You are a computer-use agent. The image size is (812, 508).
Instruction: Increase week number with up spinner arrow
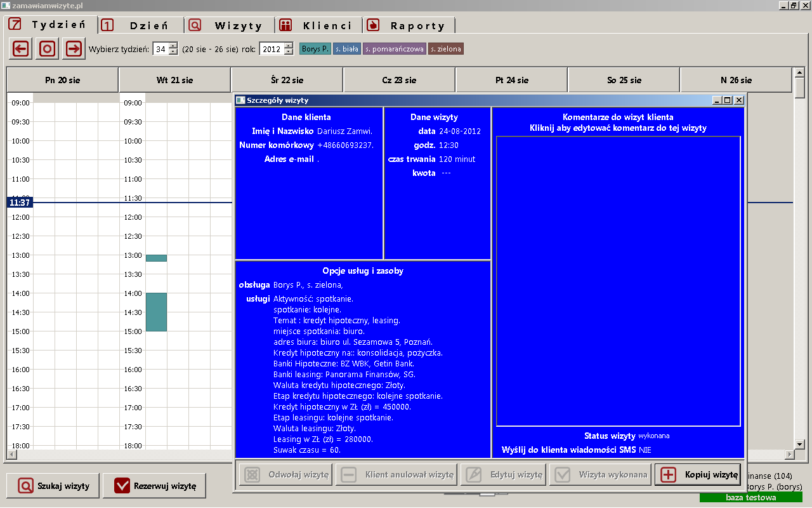point(173,46)
